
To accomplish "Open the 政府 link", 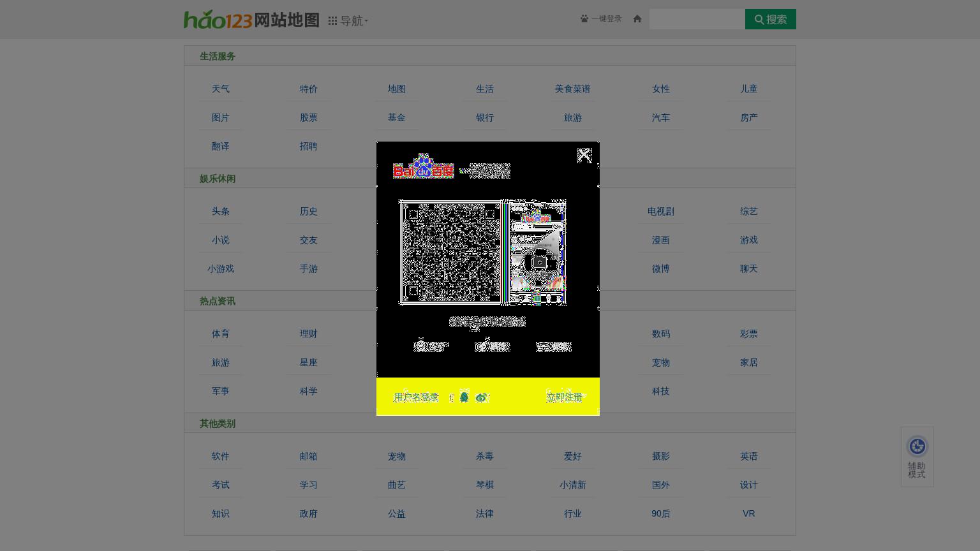I will tap(309, 514).
